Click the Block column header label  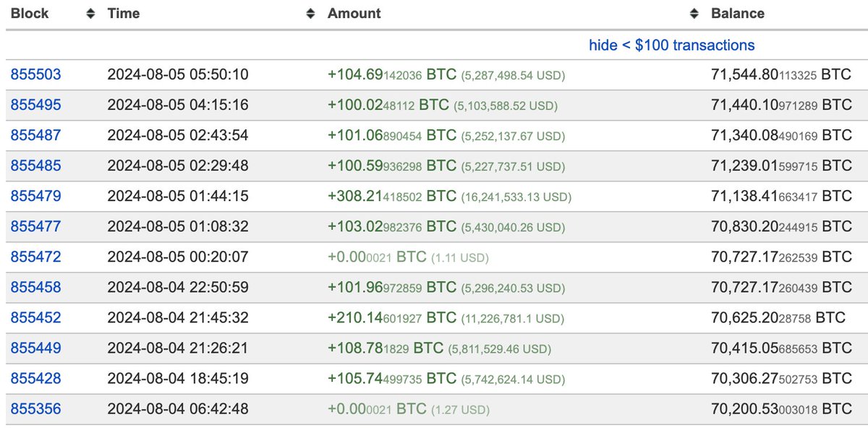(29, 14)
